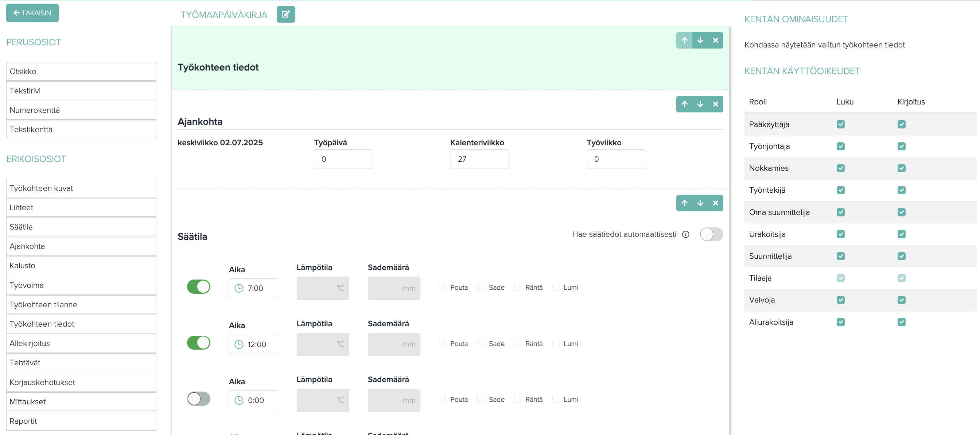This screenshot has width=980, height=435.
Task: Add Tehtävät special section
Action: click(81, 363)
